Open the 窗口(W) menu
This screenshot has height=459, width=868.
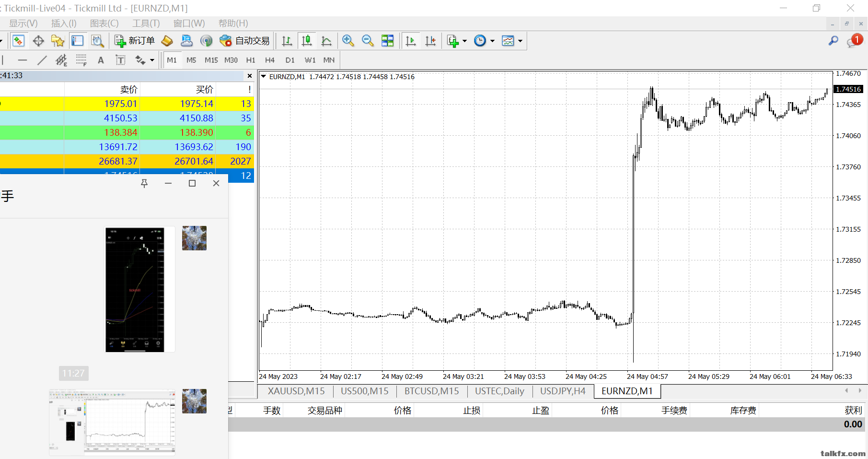pos(189,24)
